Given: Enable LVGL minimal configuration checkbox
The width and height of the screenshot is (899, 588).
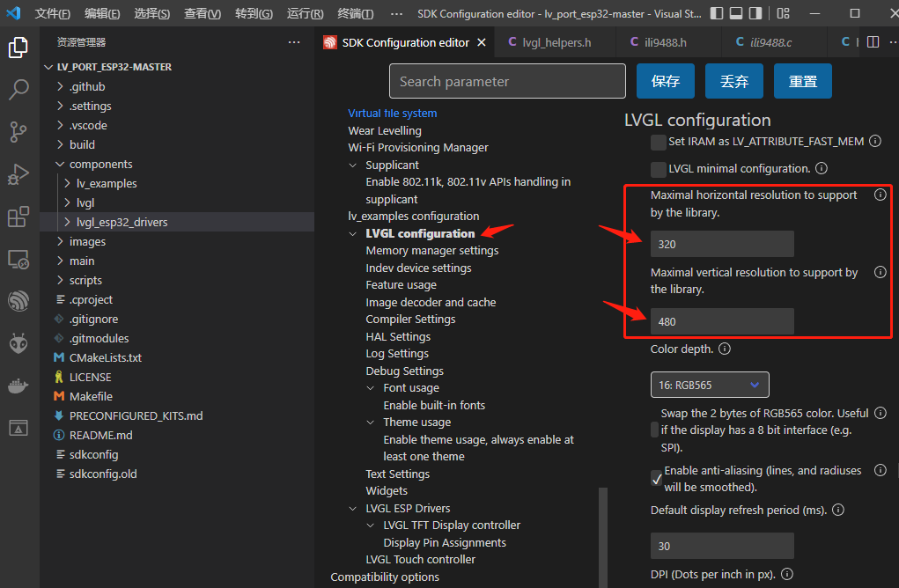Looking at the screenshot, I should pyautogui.click(x=659, y=170).
